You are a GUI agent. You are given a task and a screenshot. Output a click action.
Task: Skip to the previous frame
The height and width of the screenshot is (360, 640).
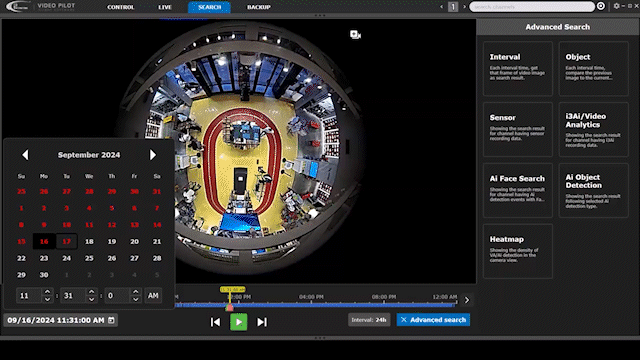[215, 322]
